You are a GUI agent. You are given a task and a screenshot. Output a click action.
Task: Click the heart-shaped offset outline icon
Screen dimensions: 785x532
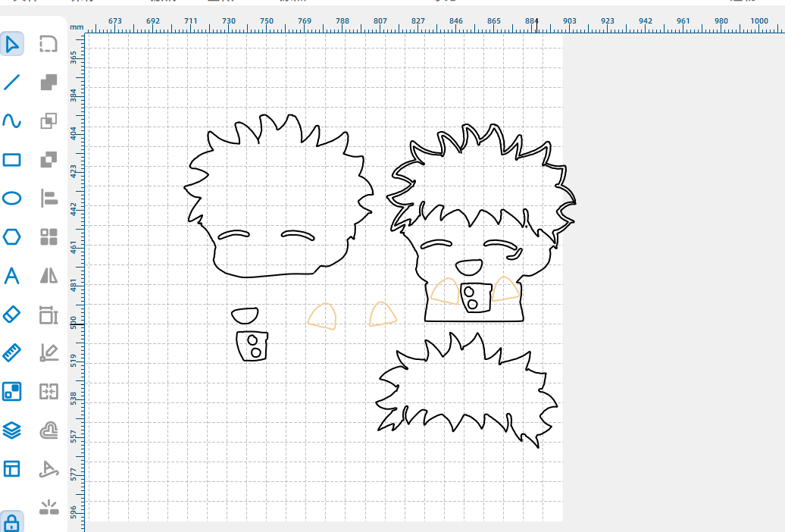click(x=48, y=430)
